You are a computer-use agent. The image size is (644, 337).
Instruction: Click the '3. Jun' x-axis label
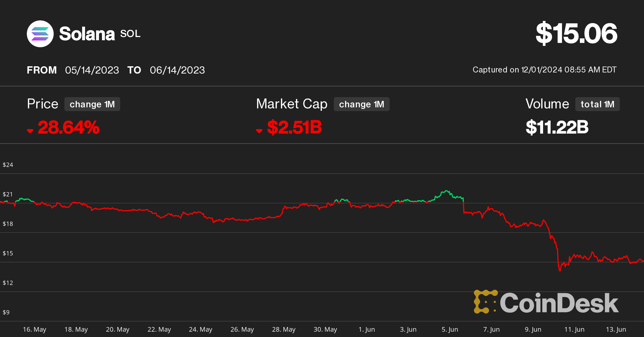408,329
